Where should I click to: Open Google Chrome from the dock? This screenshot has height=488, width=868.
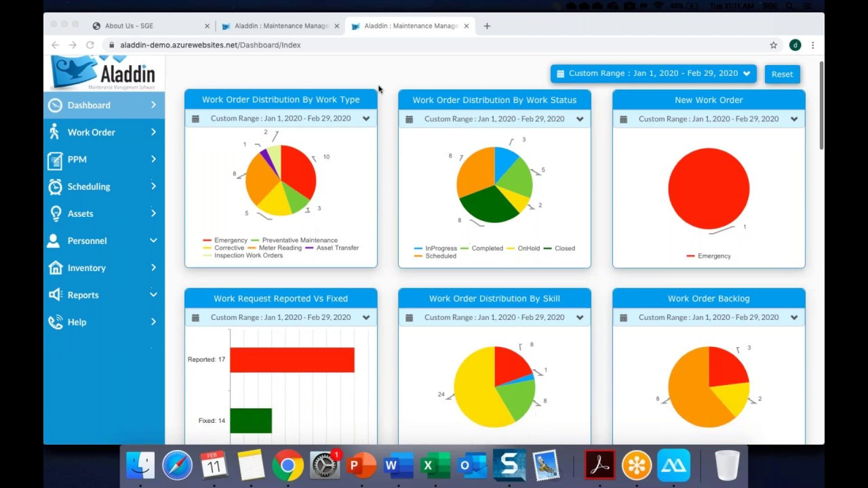288,466
